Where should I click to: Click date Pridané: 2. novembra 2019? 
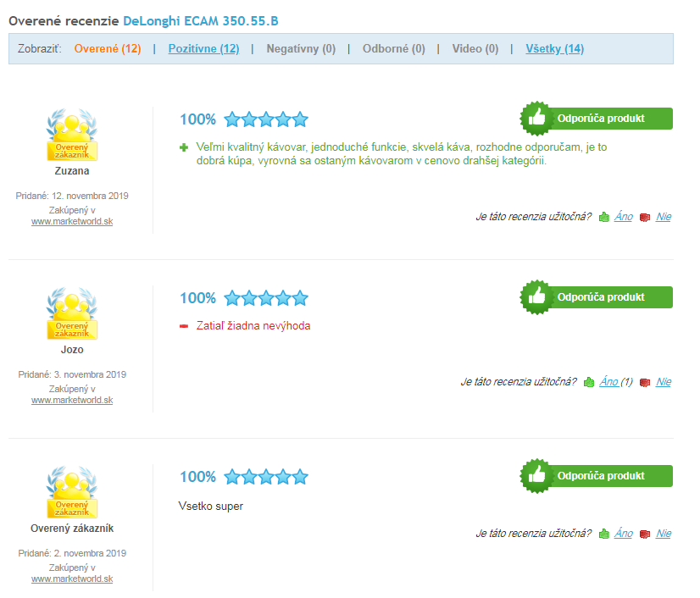(x=72, y=553)
